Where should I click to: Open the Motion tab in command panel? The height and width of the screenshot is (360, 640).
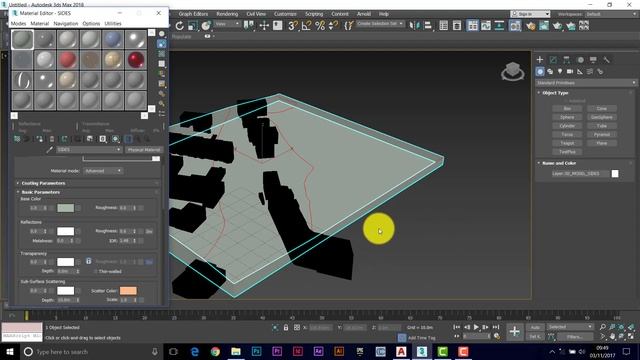coord(580,60)
